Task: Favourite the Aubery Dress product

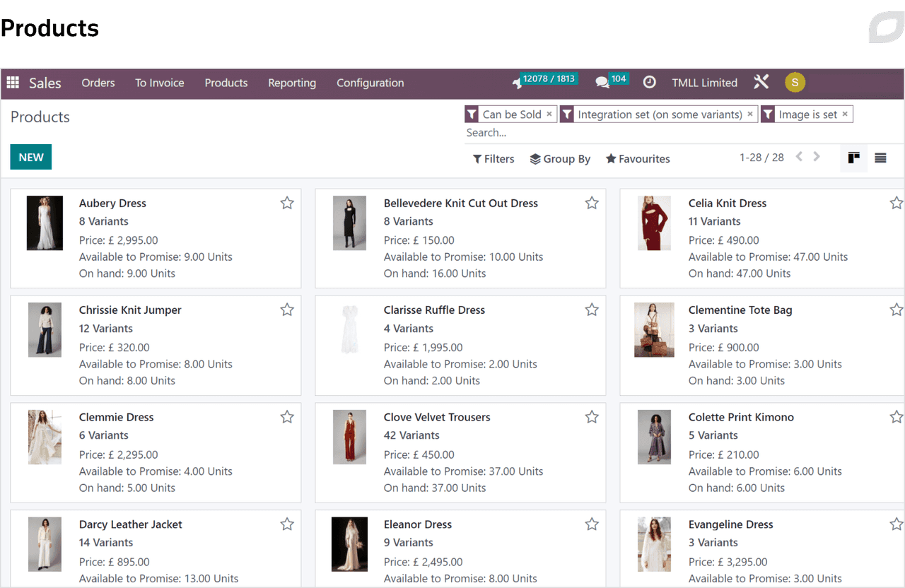Action: pos(287,202)
